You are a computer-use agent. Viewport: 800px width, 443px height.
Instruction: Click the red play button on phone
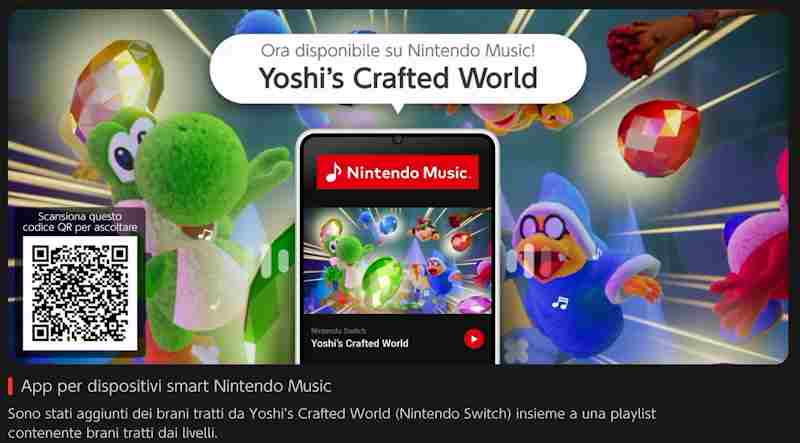tap(474, 338)
